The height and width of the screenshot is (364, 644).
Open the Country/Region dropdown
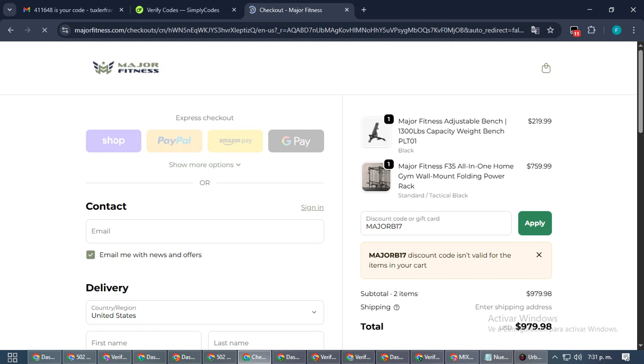[205, 312]
